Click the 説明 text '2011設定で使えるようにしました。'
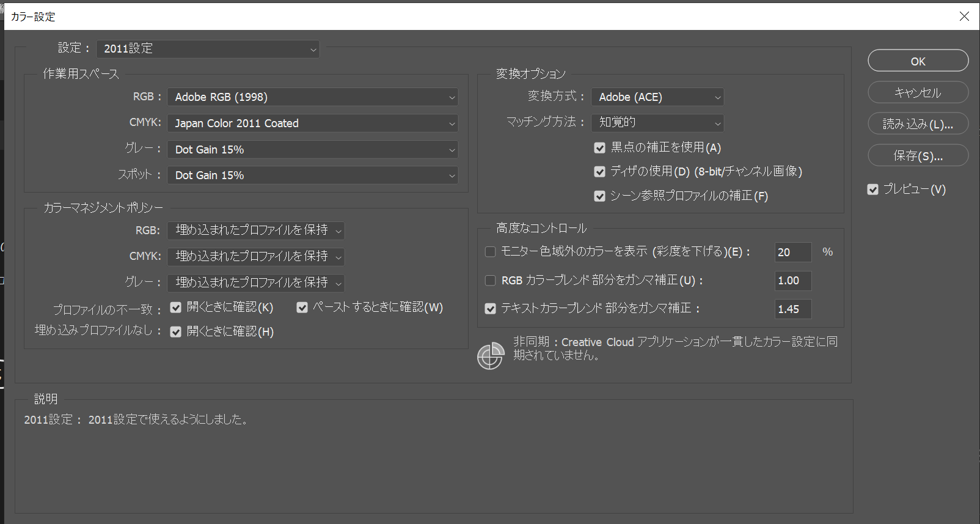980x524 pixels. coord(168,420)
